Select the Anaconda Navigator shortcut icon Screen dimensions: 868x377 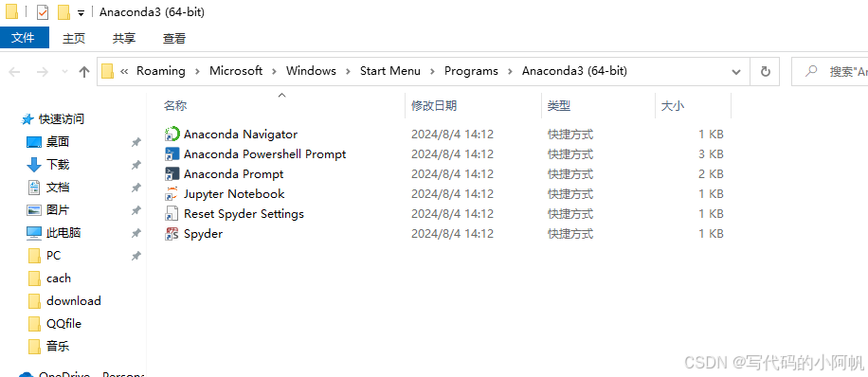coord(172,134)
